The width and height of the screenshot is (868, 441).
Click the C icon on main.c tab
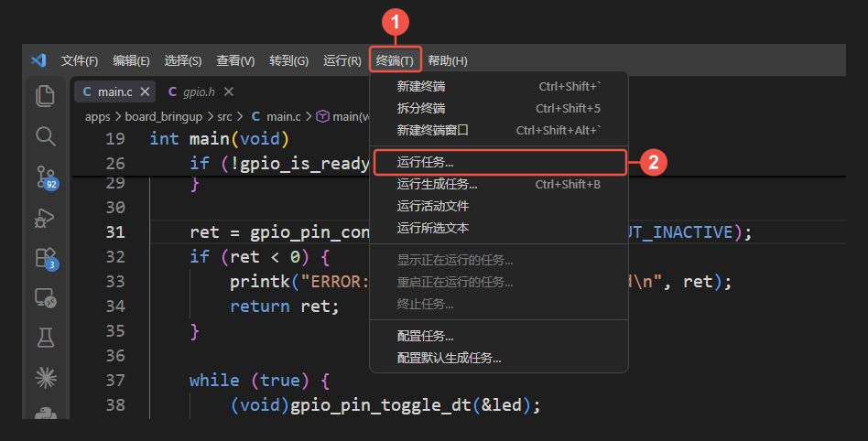point(87,91)
